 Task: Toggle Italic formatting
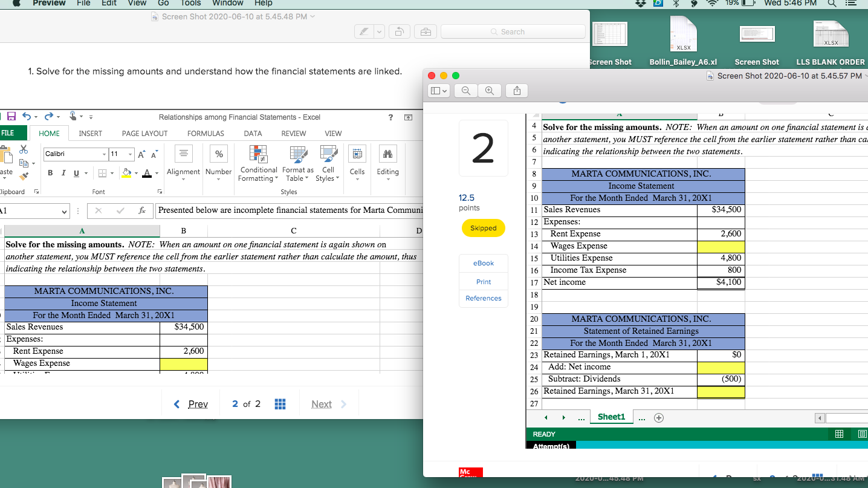tap(63, 173)
